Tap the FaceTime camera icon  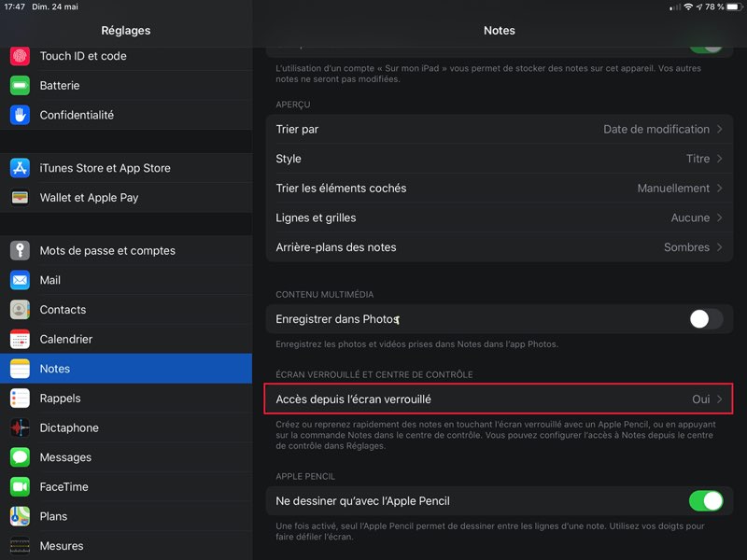coord(21,487)
